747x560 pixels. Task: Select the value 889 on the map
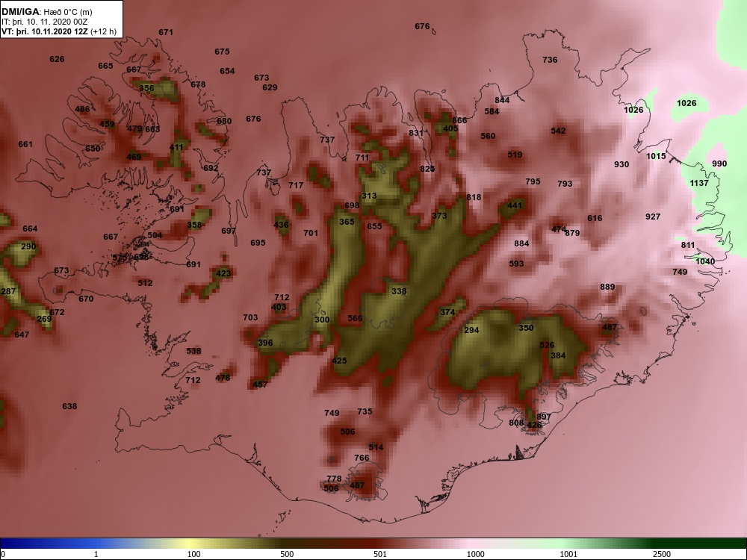click(607, 287)
